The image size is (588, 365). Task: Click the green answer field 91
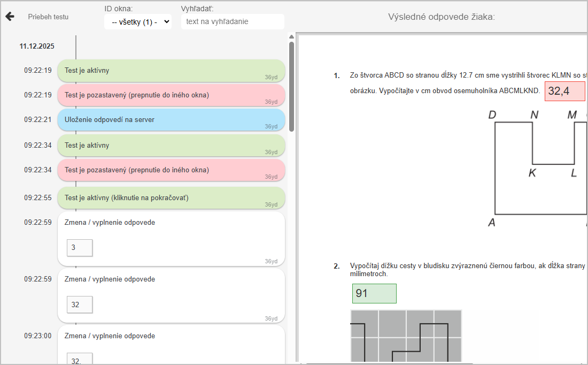tap(374, 294)
